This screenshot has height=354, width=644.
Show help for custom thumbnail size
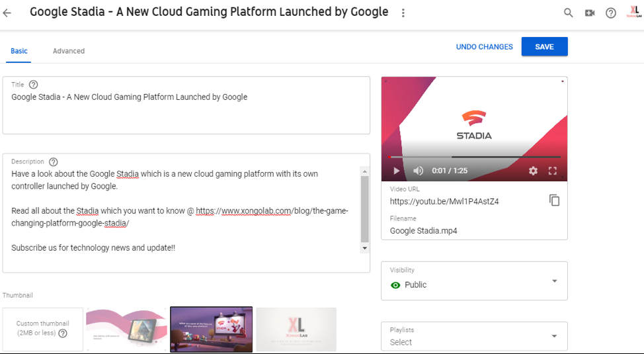tap(63, 333)
